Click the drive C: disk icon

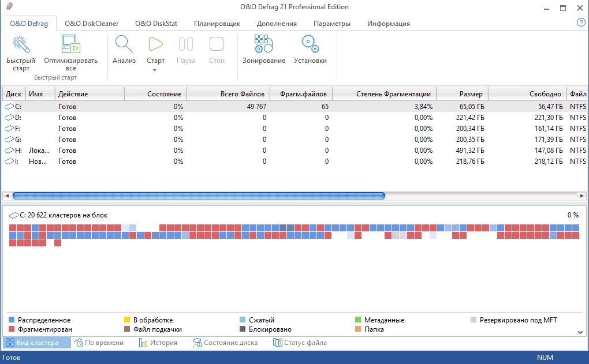point(9,107)
